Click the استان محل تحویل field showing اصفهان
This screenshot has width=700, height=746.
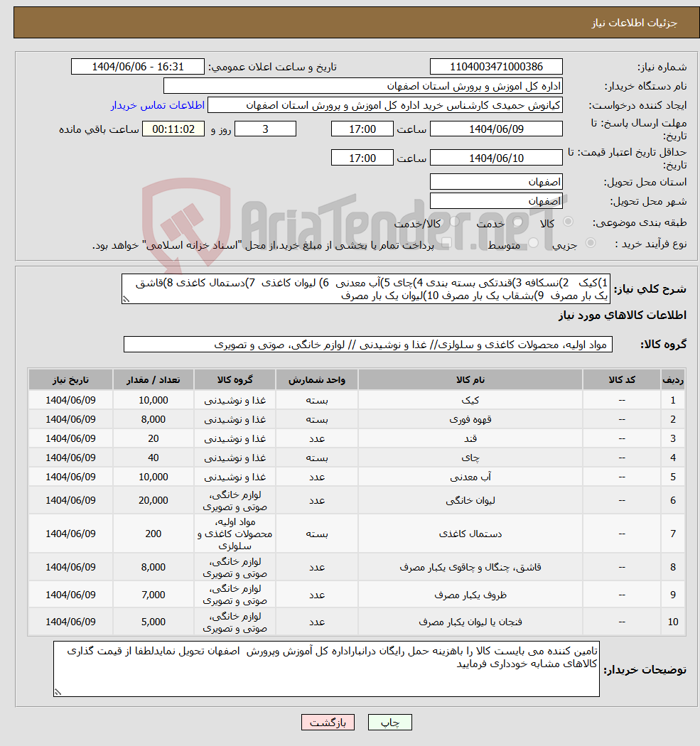click(495, 181)
